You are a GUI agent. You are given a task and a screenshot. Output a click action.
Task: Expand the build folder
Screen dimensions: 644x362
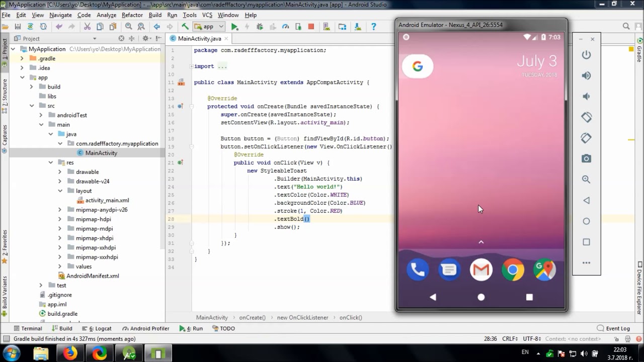pyautogui.click(x=31, y=87)
